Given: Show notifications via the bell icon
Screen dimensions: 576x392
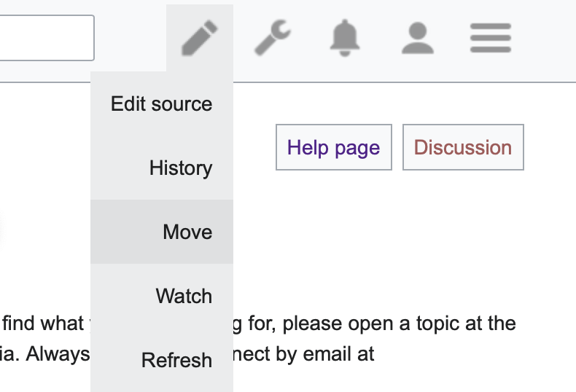Looking at the screenshot, I should tap(345, 38).
